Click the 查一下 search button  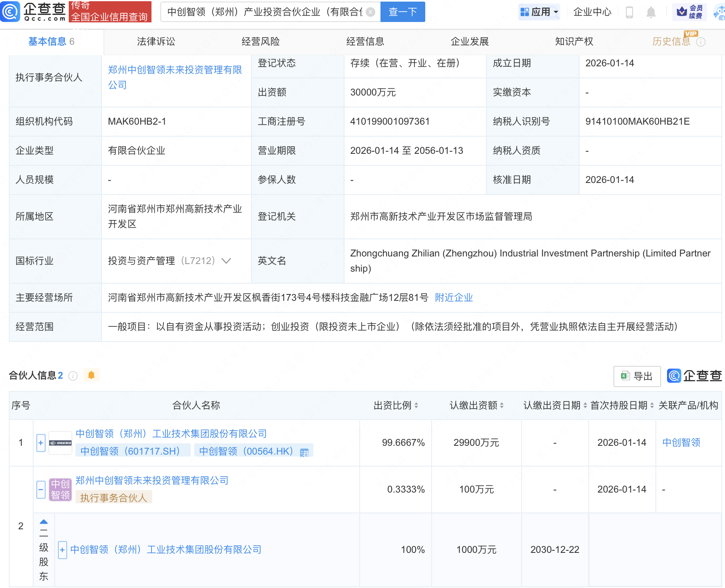pos(402,12)
